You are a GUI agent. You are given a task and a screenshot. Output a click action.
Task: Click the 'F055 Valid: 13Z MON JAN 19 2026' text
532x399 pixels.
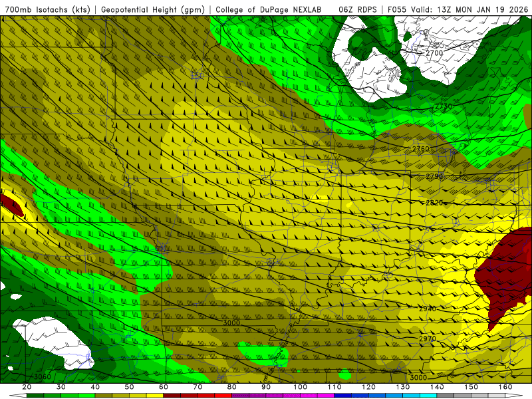click(458, 9)
